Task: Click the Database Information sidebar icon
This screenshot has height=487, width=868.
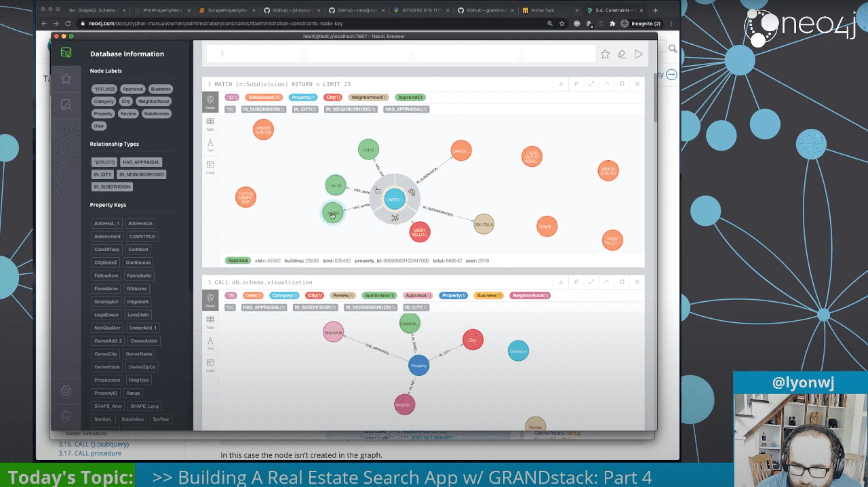Action: (x=66, y=53)
